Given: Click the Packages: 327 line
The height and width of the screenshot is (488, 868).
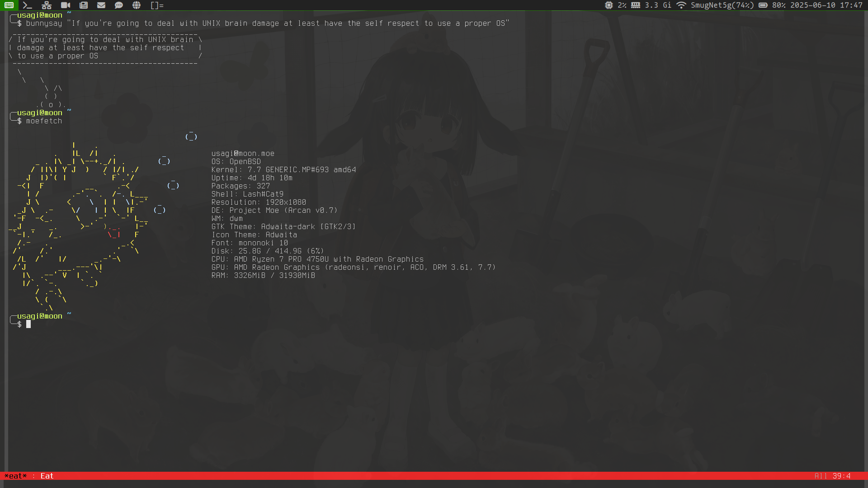Looking at the screenshot, I should pos(241,186).
